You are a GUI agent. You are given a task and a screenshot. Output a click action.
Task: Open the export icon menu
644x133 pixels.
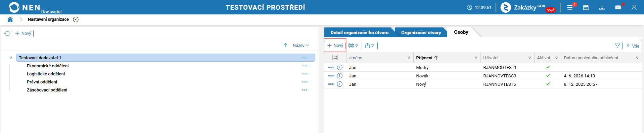pos(369,46)
